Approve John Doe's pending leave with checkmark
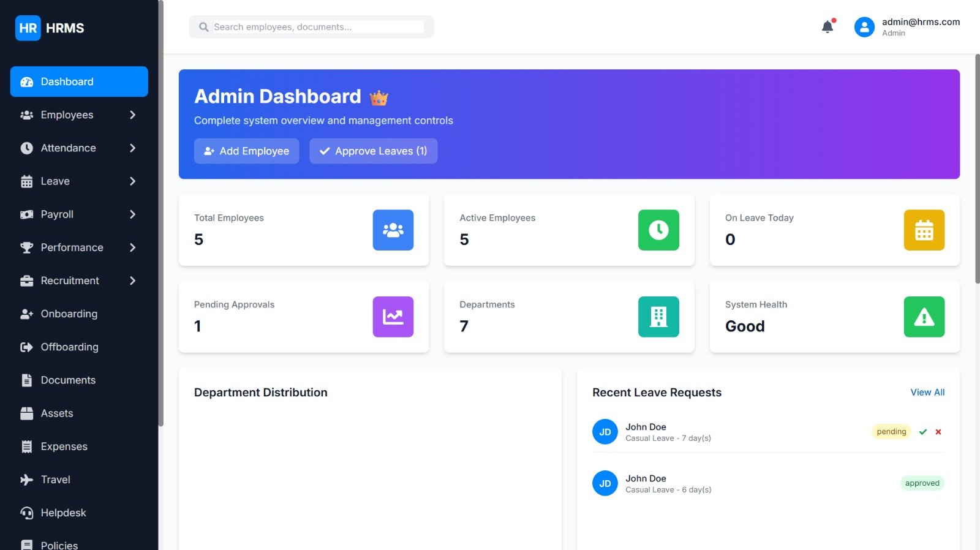The image size is (980, 550). [x=923, y=432]
